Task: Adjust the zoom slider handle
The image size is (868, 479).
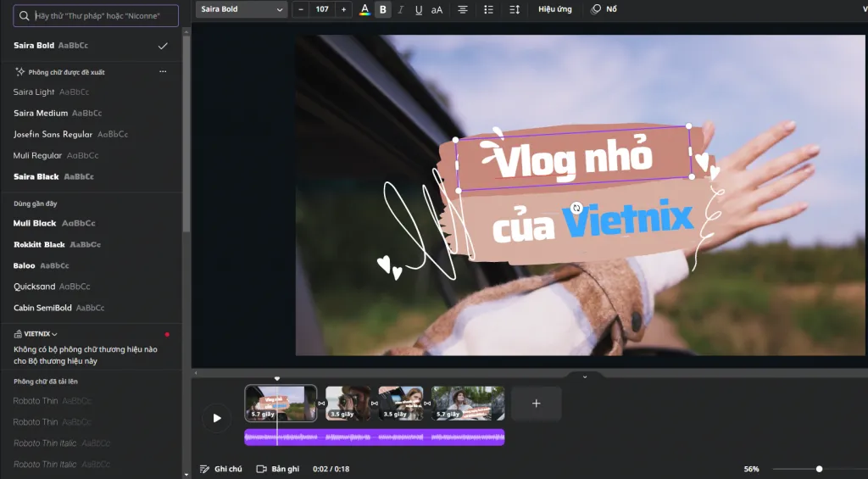Action: pyautogui.click(x=820, y=469)
